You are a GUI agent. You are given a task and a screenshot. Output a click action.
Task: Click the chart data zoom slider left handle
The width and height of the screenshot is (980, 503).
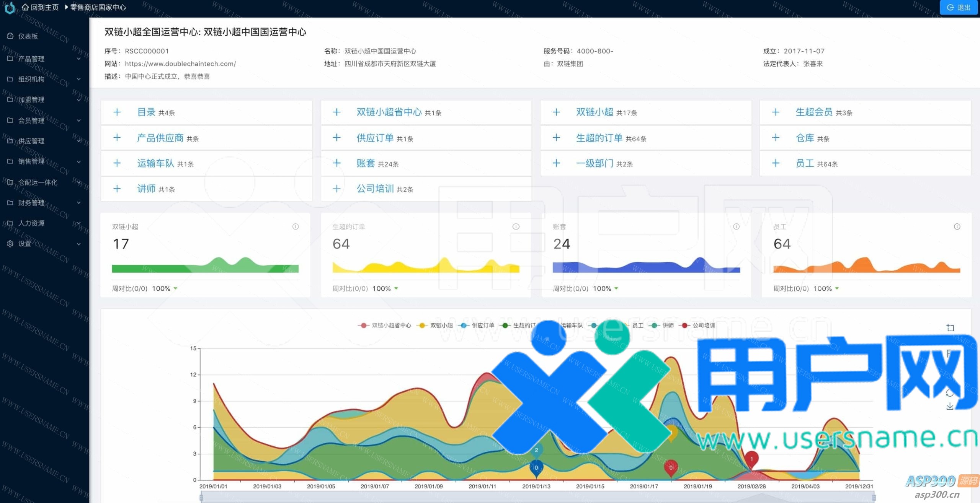(x=201, y=497)
